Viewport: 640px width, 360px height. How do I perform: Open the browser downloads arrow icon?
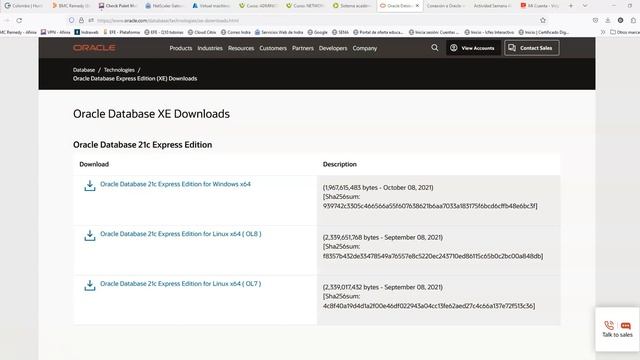pos(608,20)
